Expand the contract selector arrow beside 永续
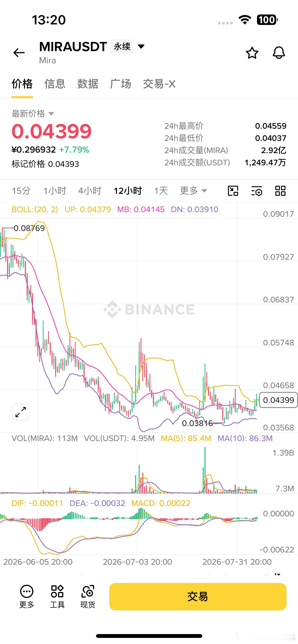 (x=141, y=46)
